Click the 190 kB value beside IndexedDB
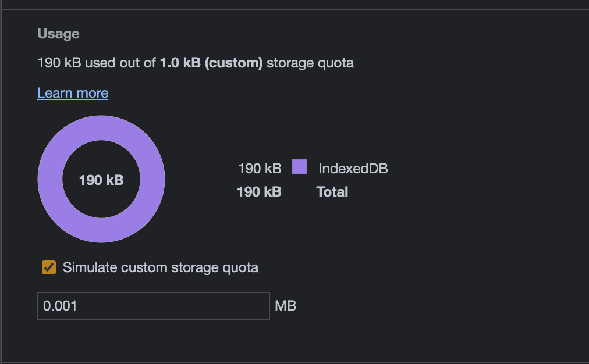The height and width of the screenshot is (364, 589). (260, 169)
